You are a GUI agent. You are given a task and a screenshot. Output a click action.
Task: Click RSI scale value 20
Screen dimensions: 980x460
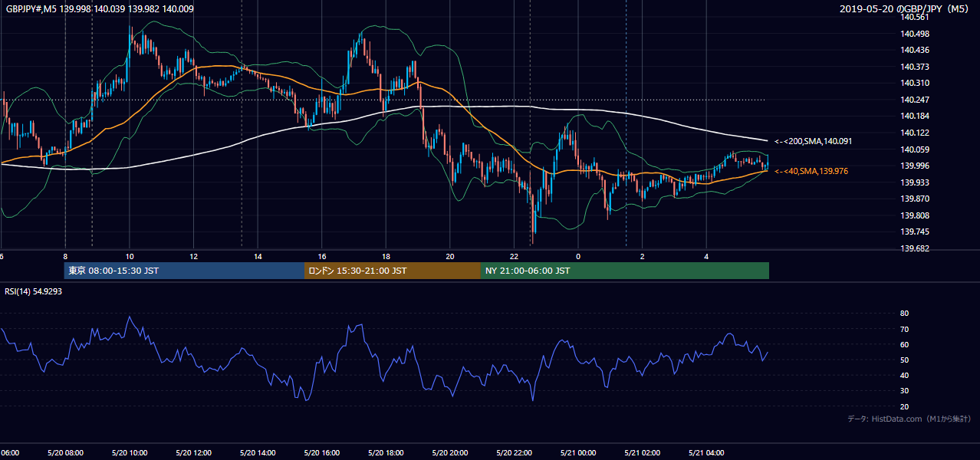(904, 406)
